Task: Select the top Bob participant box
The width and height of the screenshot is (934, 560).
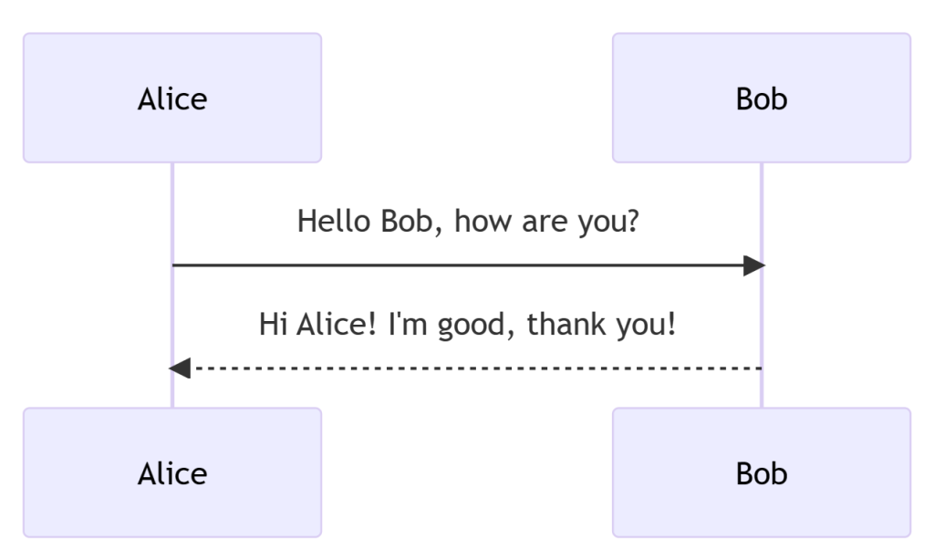Action: point(762,98)
